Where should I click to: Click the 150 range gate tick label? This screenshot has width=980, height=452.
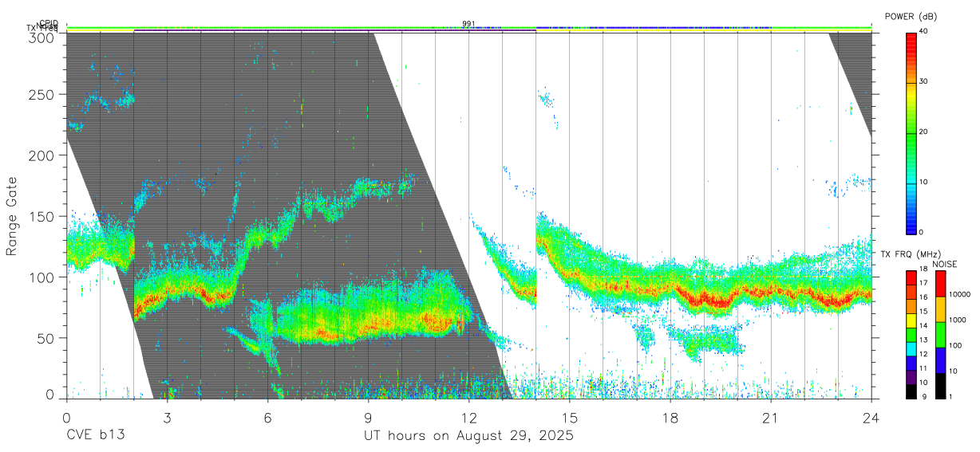click(41, 216)
